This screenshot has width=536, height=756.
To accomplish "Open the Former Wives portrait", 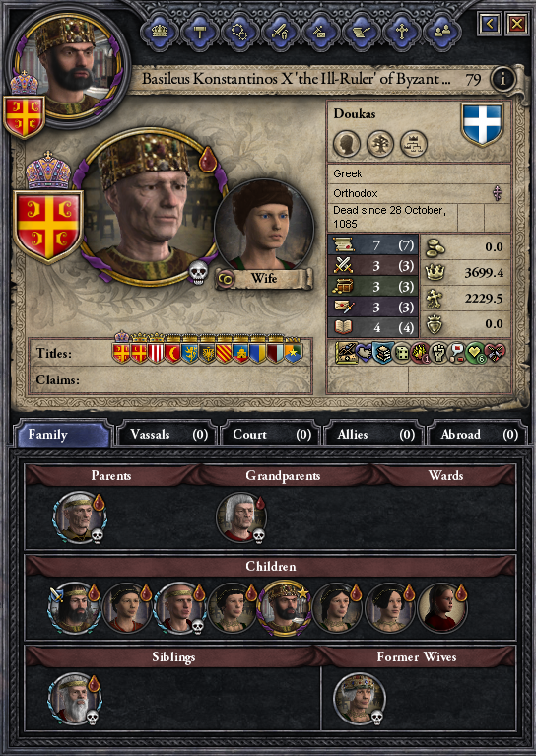I will point(359,699).
